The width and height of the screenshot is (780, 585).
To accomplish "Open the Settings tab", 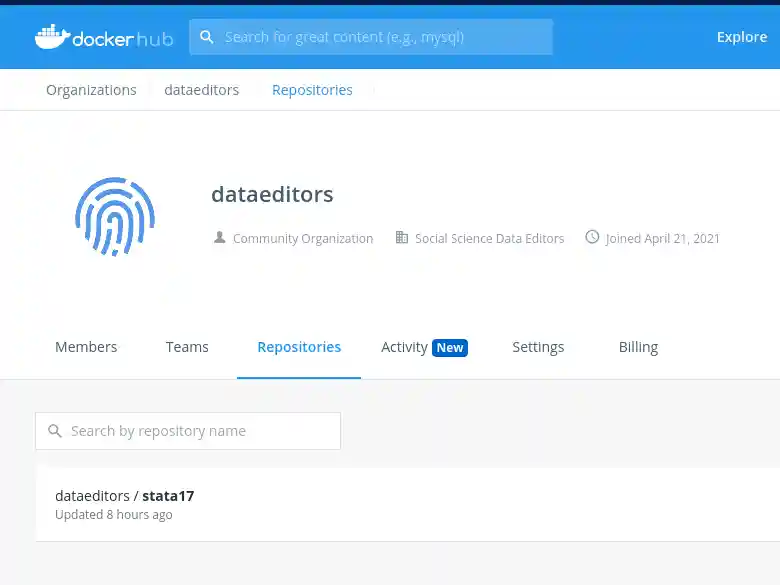I will 538,347.
